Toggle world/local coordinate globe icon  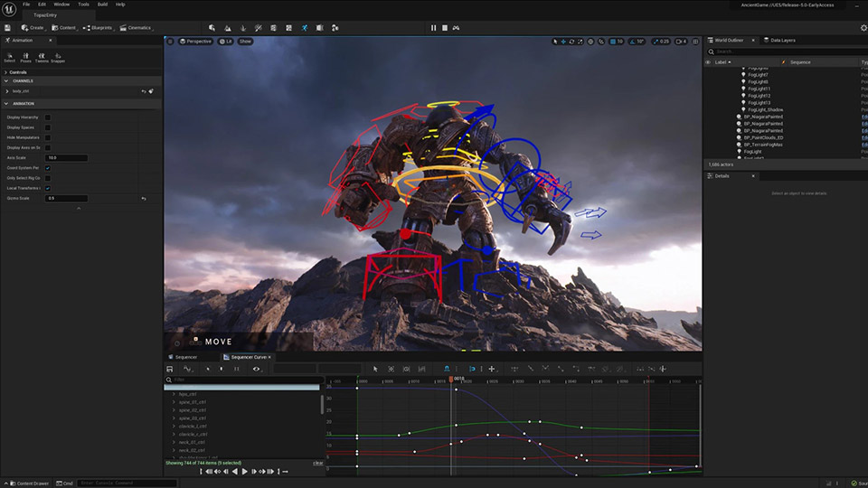590,42
